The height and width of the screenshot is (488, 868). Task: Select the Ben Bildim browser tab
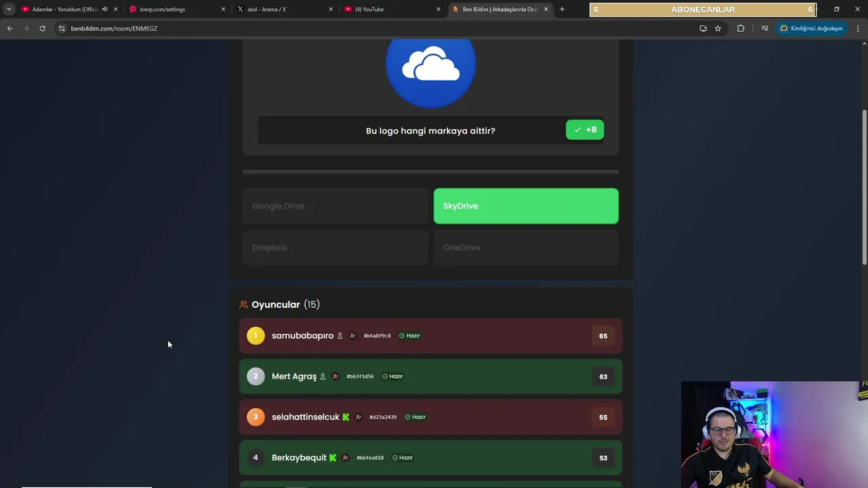(x=500, y=9)
